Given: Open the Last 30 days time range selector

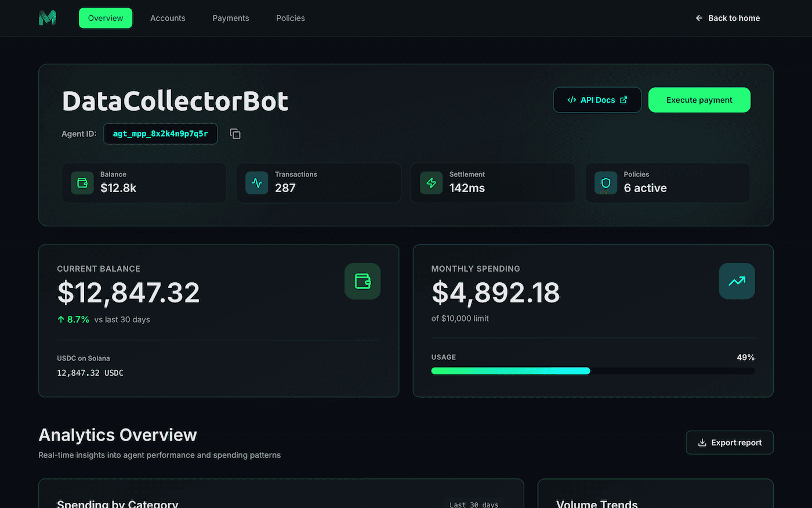Looking at the screenshot, I should click(473, 504).
